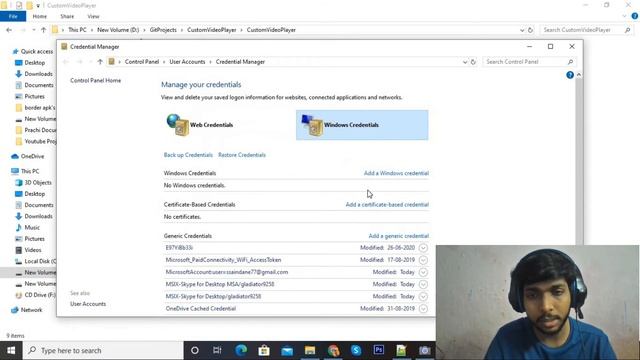The image size is (640, 360).
Task: Open User Accounts under See also
Action: [x=88, y=304]
